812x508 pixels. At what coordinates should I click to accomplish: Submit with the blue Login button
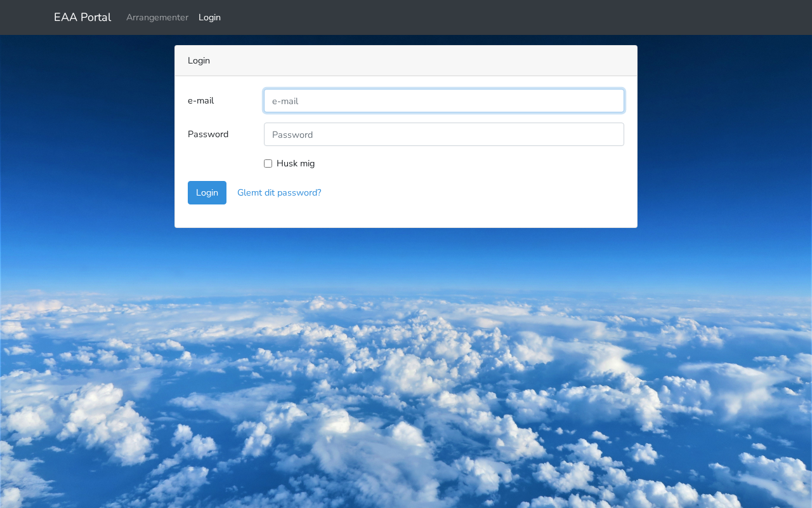(207, 192)
